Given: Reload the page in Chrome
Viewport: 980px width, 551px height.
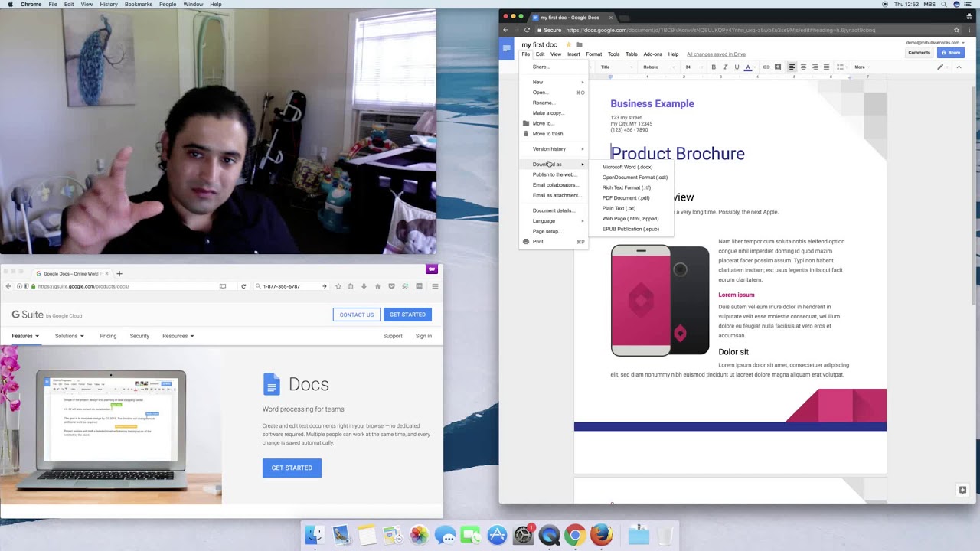Looking at the screenshot, I should (527, 30).
